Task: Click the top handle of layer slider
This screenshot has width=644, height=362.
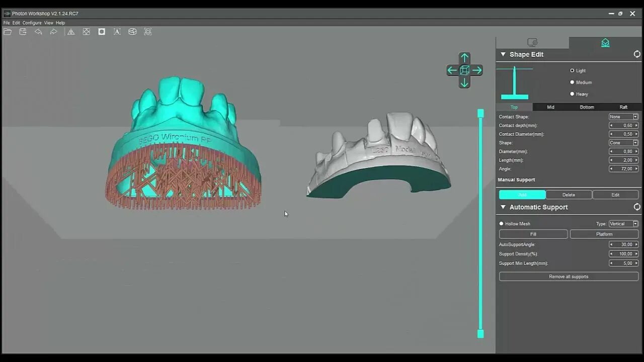Action: click(480, 114)
